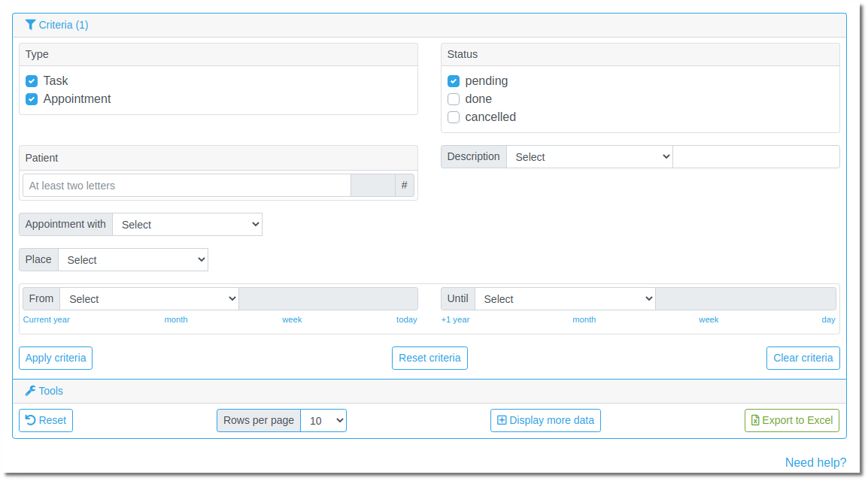Click the Reset criteria button
The height and width of the screenshot is (481, 868).
coord(429,358)
